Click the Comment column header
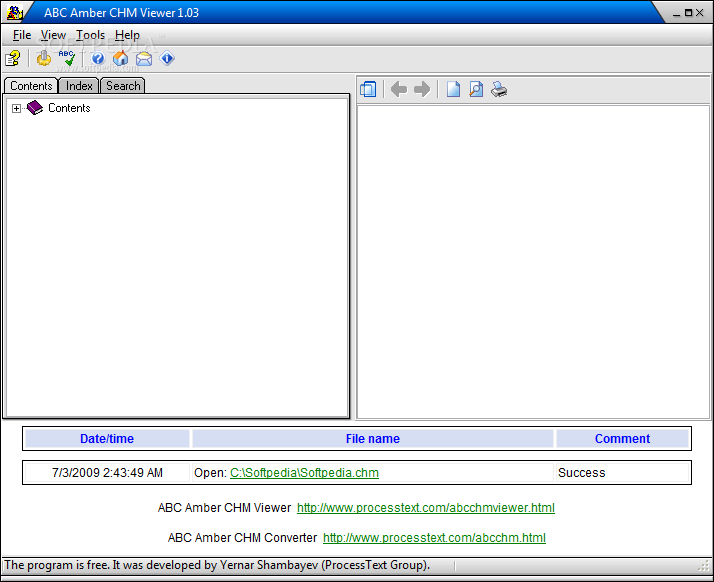Viewport: 714px width, 582px height. (622, 439)
